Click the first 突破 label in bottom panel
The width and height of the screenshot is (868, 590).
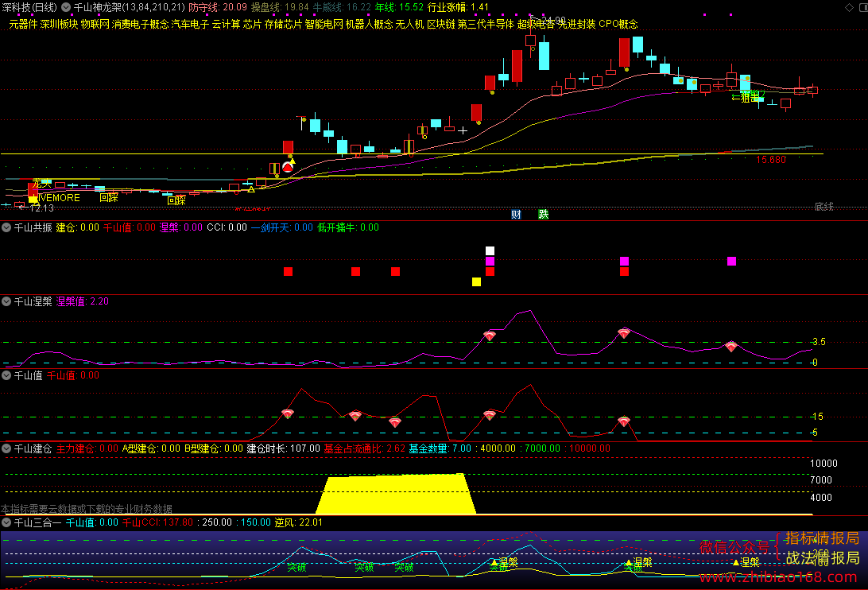pos(296,567)
